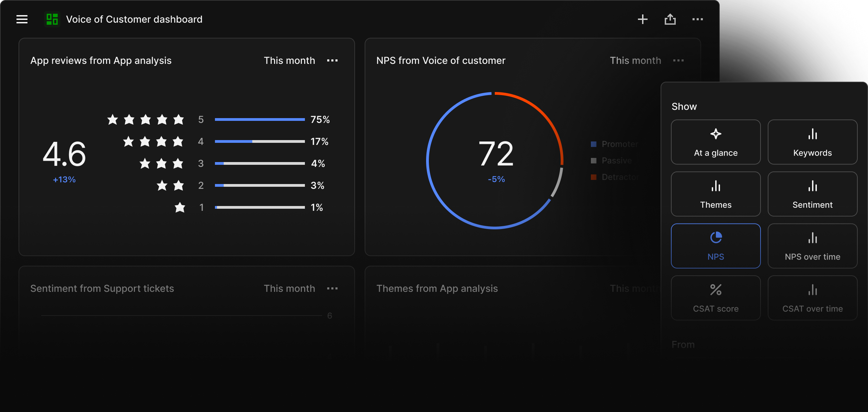Click the CSAT score tile
The width and height of the screenshot is (868, 412).
[716, 298]
